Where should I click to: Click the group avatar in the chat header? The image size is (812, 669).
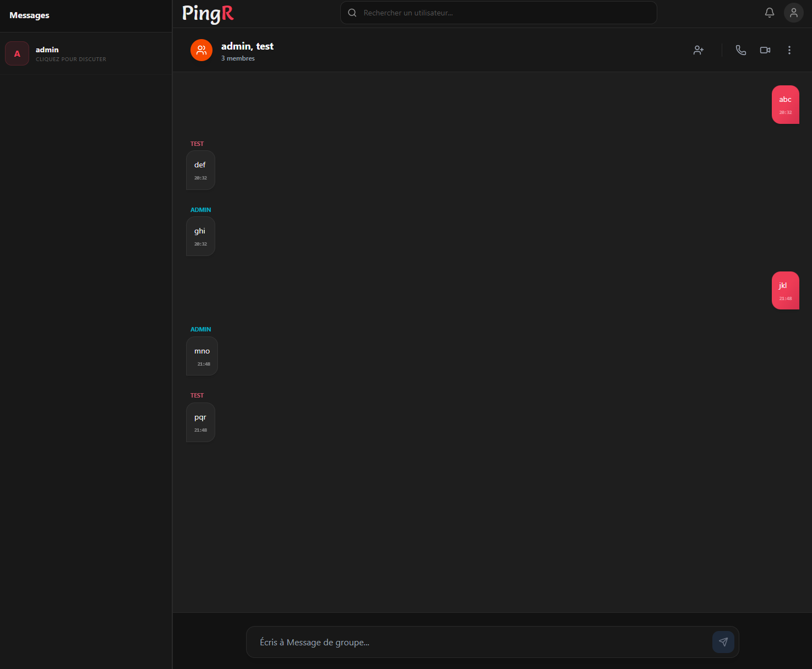(201, 50)
